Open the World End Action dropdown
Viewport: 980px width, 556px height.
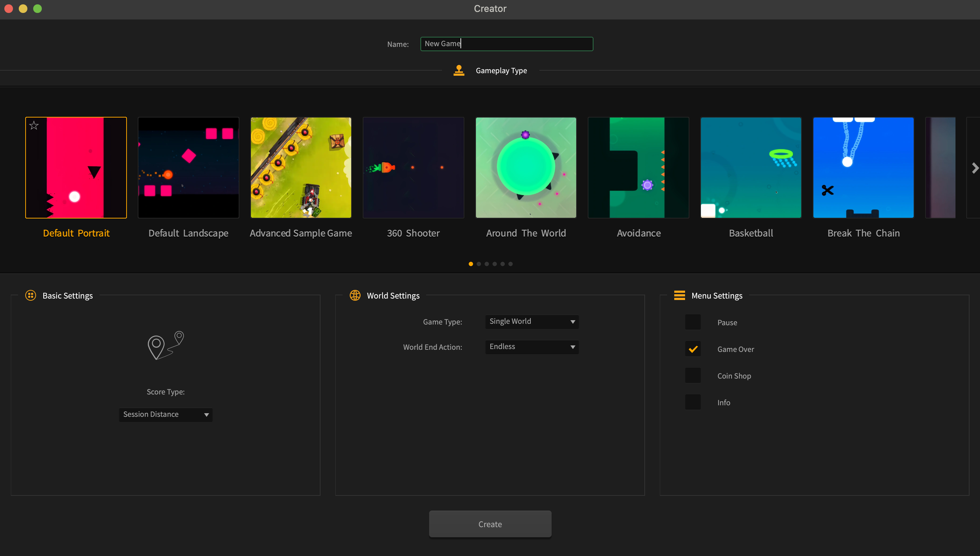pos(531,347)
